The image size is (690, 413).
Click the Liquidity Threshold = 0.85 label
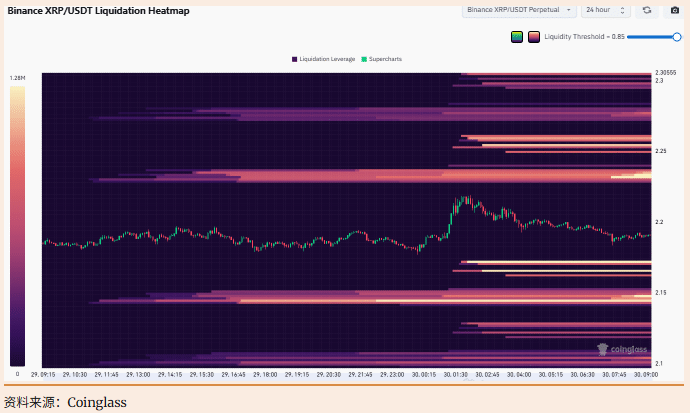[584, 37]
